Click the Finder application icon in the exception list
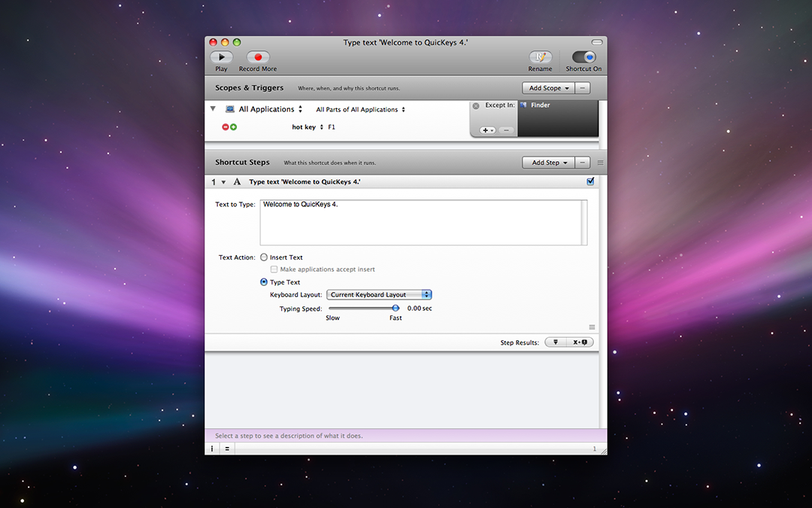The height and width of the screenshot is (508, 812). (x=523, y=105)
